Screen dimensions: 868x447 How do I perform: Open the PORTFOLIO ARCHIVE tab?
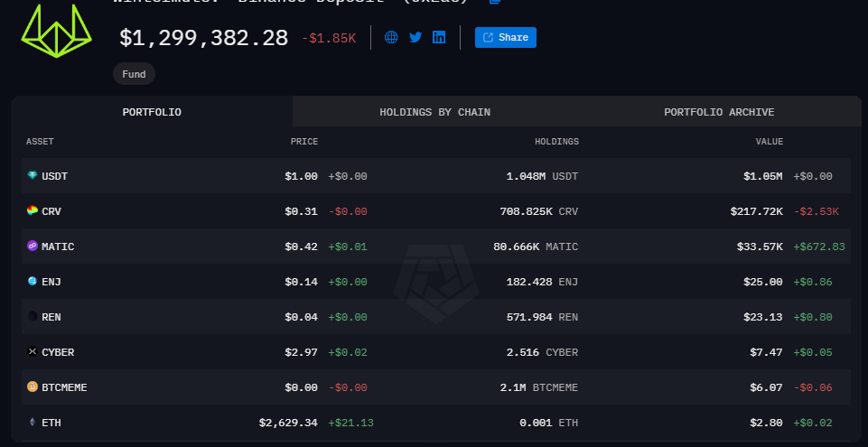pyautogui.click(x=719, y=112)
